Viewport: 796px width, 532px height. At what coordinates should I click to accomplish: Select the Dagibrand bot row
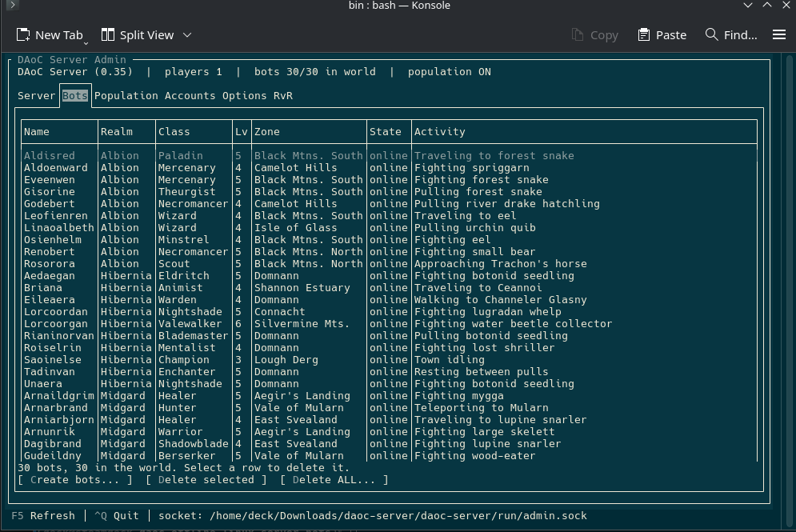(x=390, y=444)
